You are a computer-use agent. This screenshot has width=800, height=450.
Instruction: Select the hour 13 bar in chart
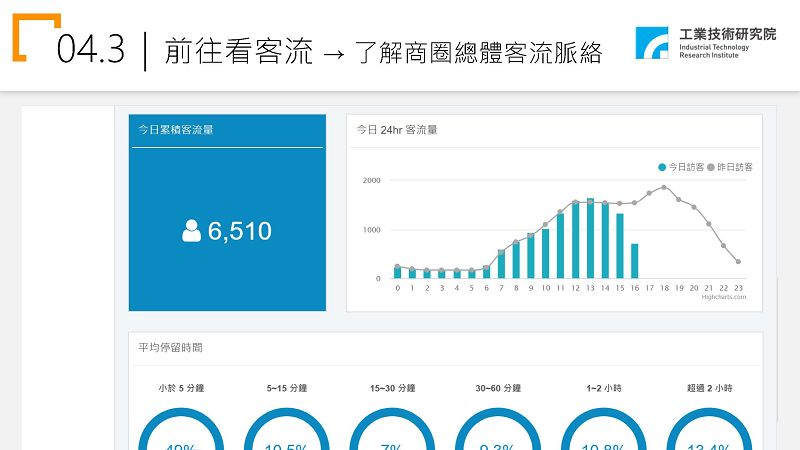coord(590,238)
